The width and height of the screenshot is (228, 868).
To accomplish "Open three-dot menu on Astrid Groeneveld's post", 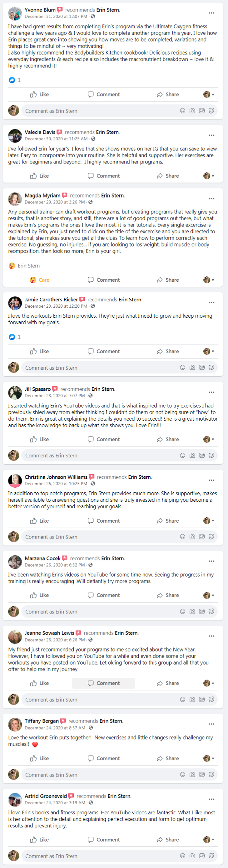I will 211,799.
